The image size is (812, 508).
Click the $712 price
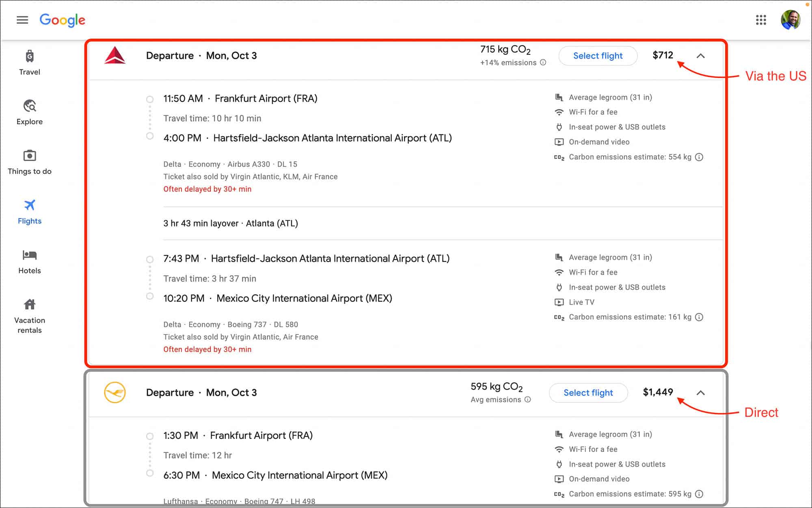point(663,55)
